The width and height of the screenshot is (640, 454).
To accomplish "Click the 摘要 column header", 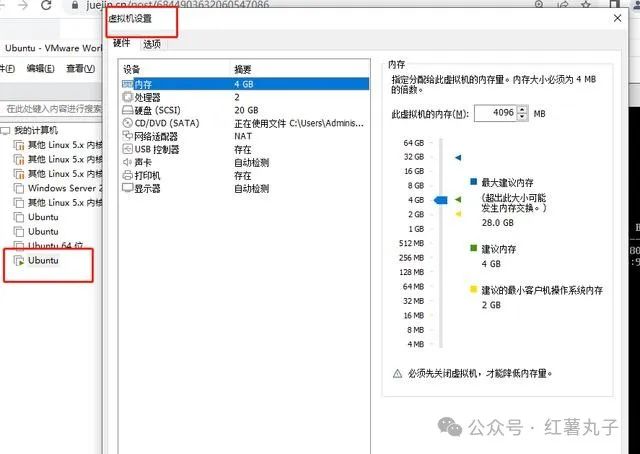I will tap(242, 69).
